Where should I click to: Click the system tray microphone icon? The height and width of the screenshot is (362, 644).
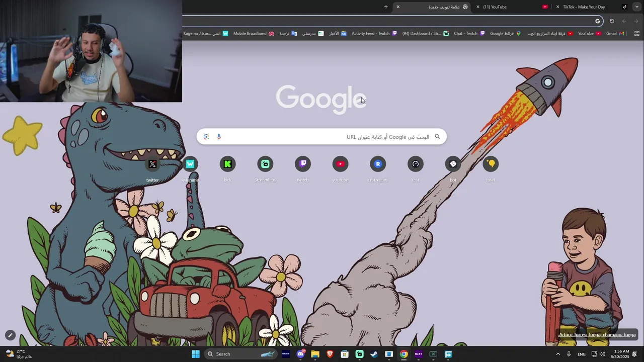tap(569, 354)
